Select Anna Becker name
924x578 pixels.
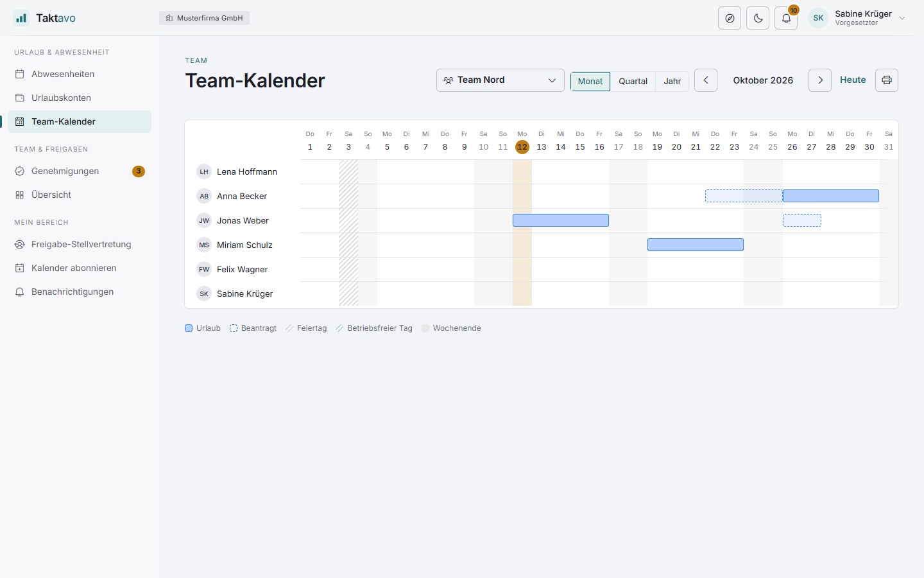point(242,196)
